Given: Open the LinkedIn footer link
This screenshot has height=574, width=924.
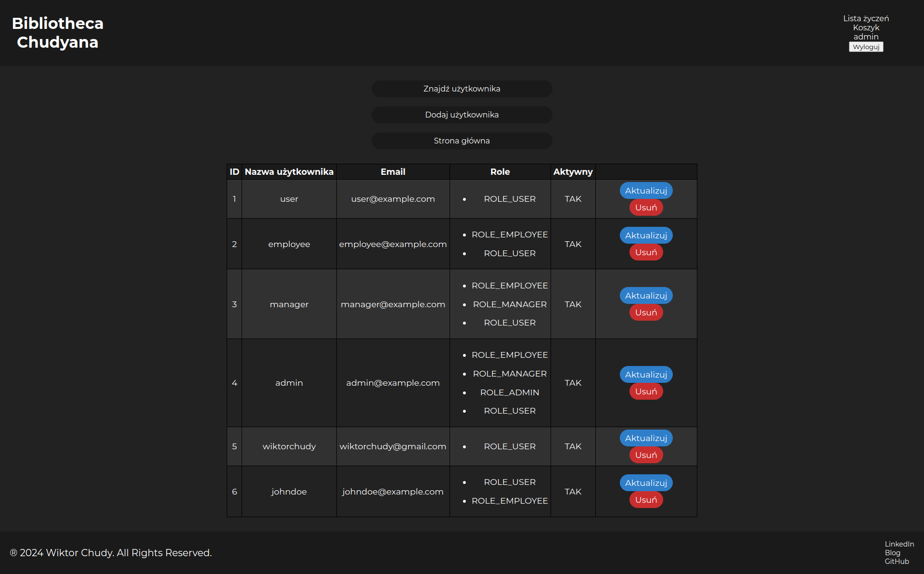Looking at the screenshot, I should tap(899, 544).
